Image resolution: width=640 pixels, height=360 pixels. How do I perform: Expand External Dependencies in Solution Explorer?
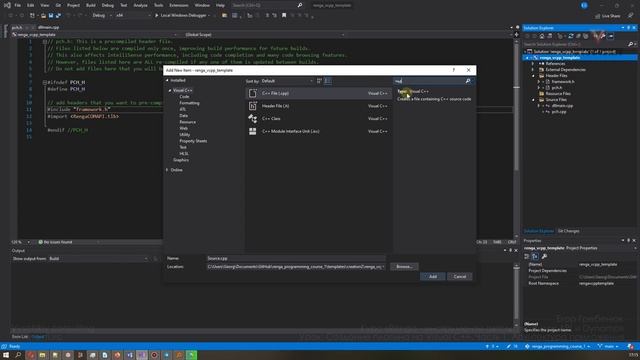pyautogui.click(x=533, y=70)
